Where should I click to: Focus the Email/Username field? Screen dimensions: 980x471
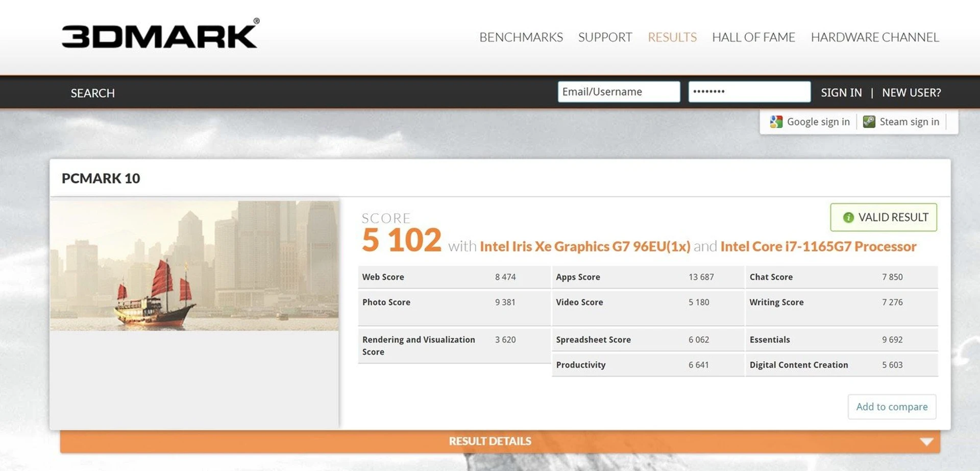click(619, 92)
